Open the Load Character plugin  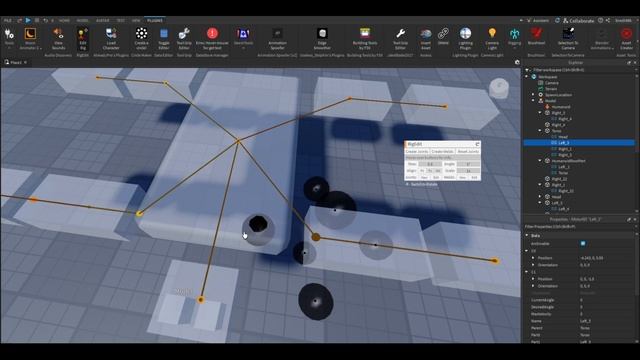pos(111,39)
